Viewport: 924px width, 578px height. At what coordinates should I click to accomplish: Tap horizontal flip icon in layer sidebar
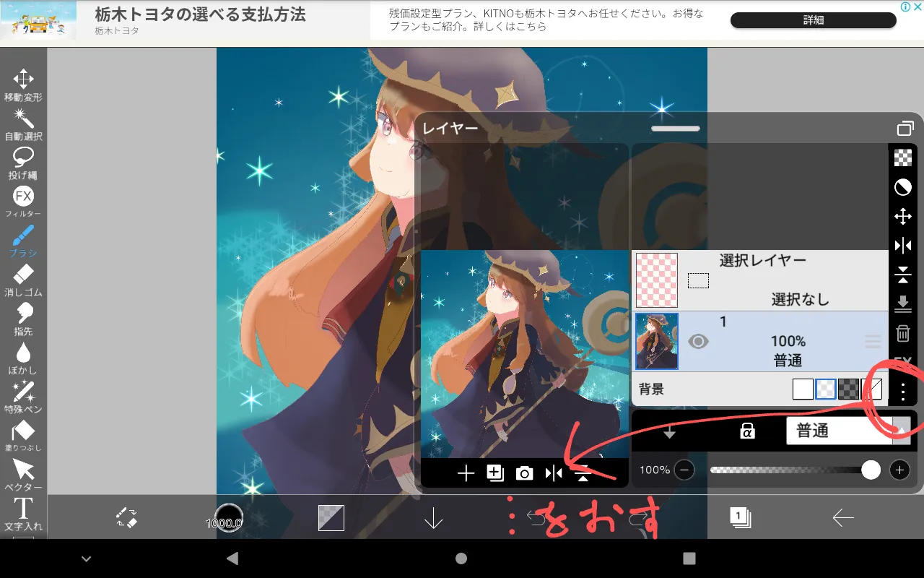coord(903,246)
